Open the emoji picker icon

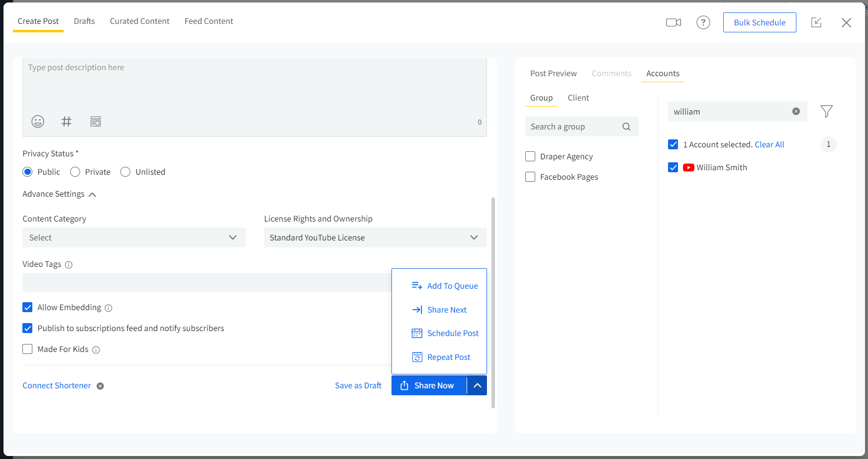click(x=38, y=121)
